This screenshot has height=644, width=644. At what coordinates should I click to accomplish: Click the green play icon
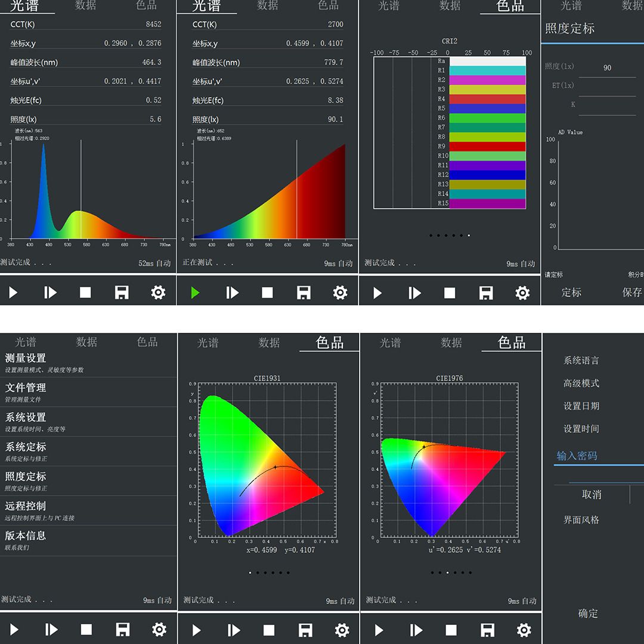click(x=195, y=292)
